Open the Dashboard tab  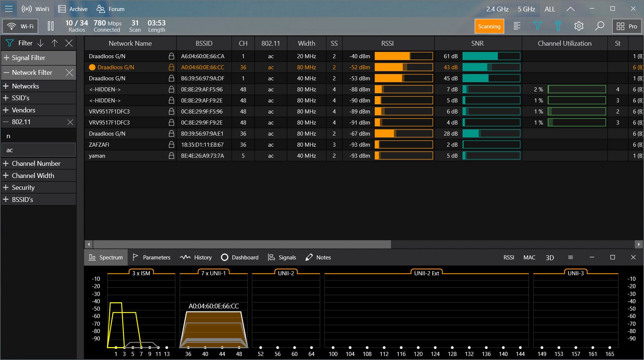240,258
